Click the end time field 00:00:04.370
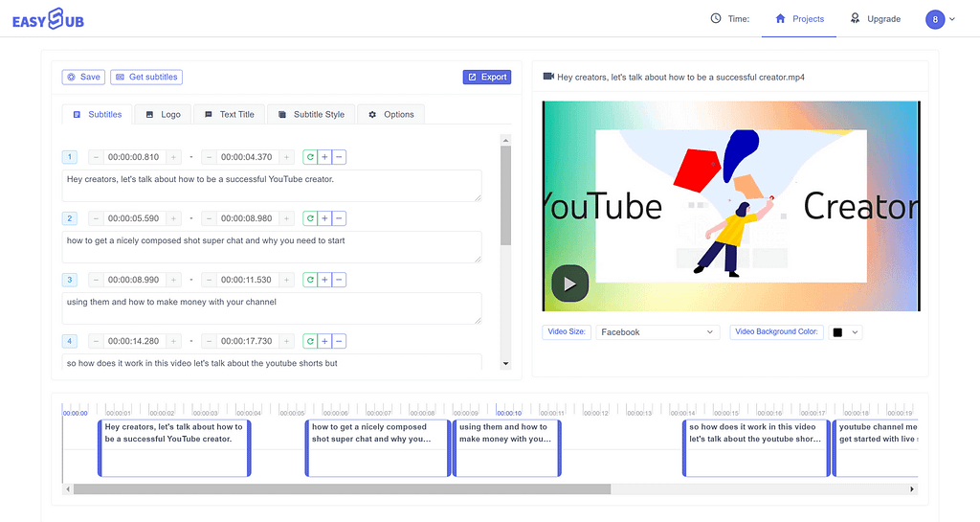Image resolution: width=980 pixels, height=522 pixels. click(247, 157)
